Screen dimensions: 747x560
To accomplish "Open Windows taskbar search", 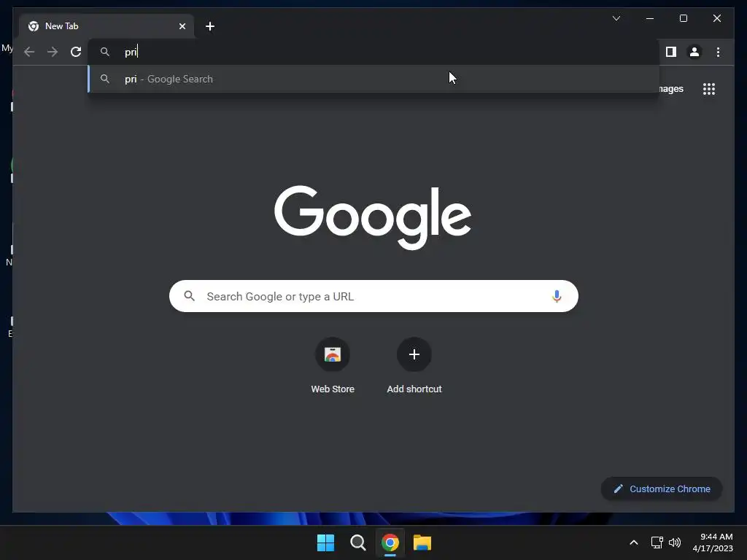I will (x=357, y=542).
